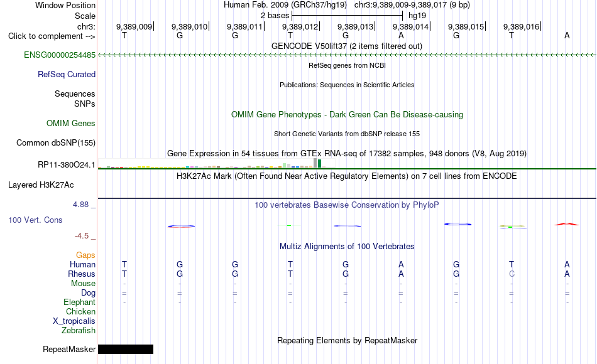Click the scale bar line

[347, 16]
